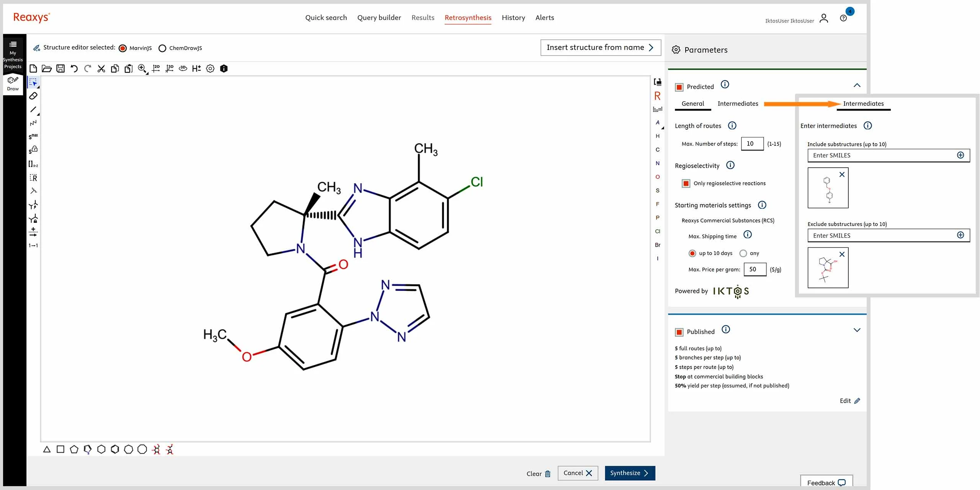Screen dimensions: 980x490
Task: Click the scissors cut icon
Action: coord(101,69)
